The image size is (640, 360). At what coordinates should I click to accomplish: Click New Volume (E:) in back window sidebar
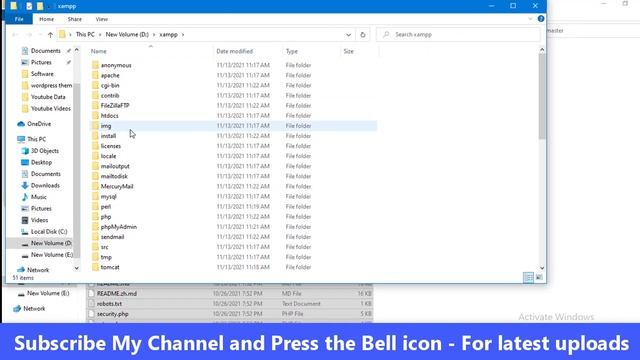point(48,293)
